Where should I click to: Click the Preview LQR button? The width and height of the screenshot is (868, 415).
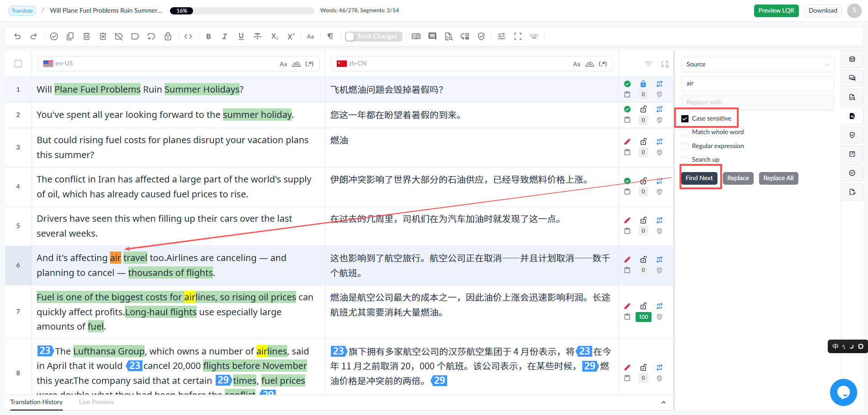click(776, 11)
